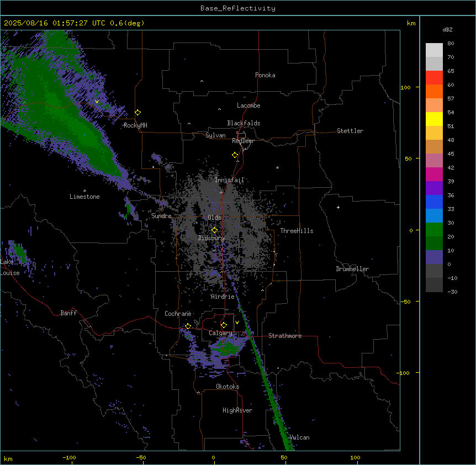Click the Sylvan label on map

pos(215,135)
